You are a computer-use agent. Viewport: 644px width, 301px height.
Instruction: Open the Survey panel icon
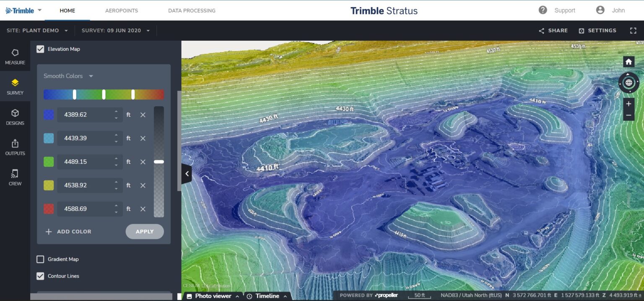pos(15,86)
